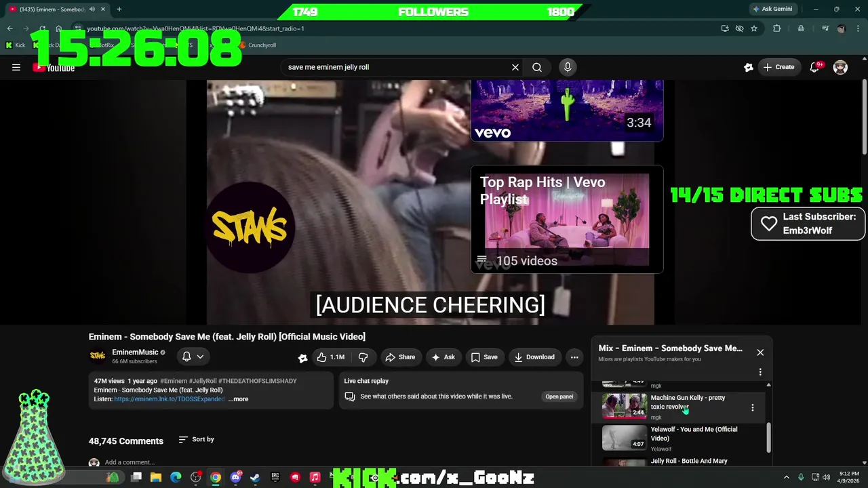Click the Download button
The image size is (868, 488).
pos(534,357)
